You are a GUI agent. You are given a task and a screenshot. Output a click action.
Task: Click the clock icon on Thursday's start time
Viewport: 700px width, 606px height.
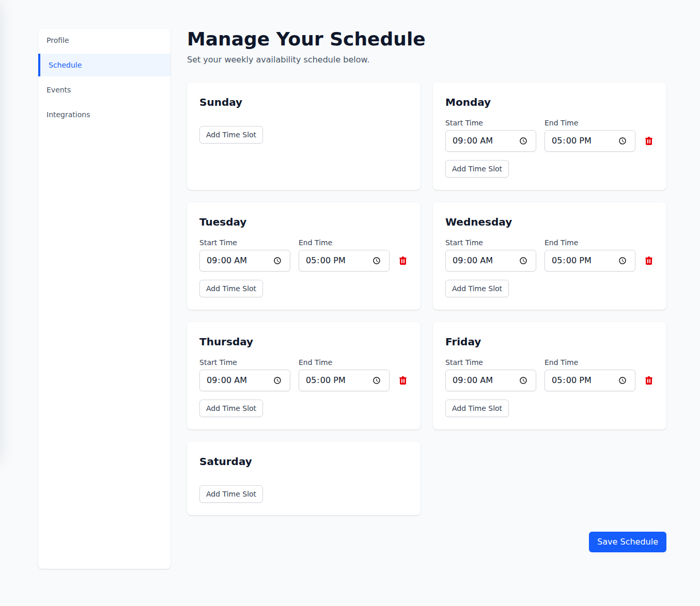click(x=277, y=380)
